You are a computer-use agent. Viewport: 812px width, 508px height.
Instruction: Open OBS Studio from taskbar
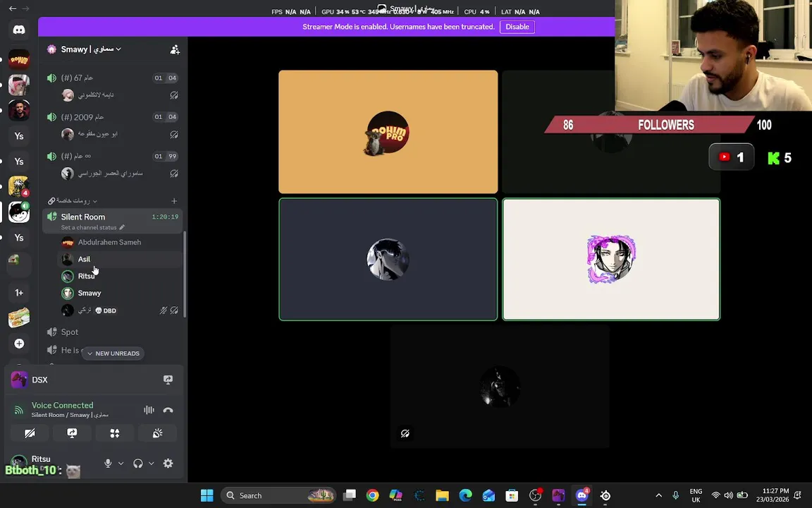[535, 495]
